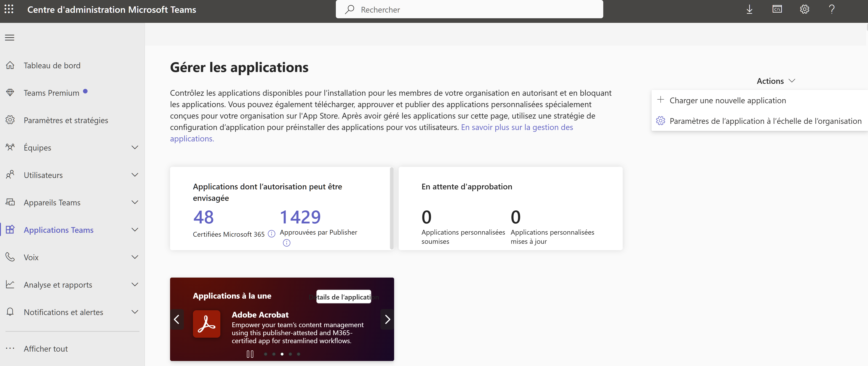Toggle the hamburger menu to collapse navigation
Image resolution: width=868 pixels, height=366 pixels.
click(x=9, y=37)
